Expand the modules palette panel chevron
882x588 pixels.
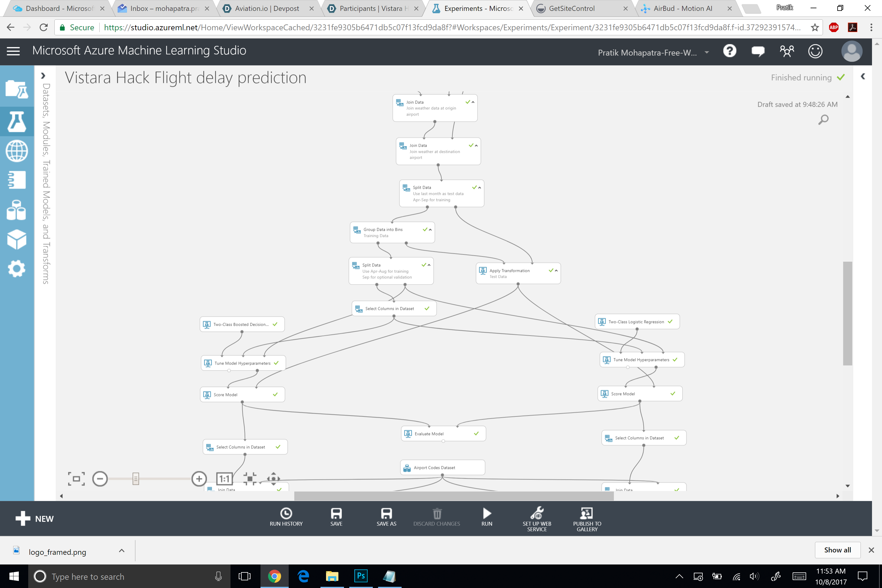(43, 76)
